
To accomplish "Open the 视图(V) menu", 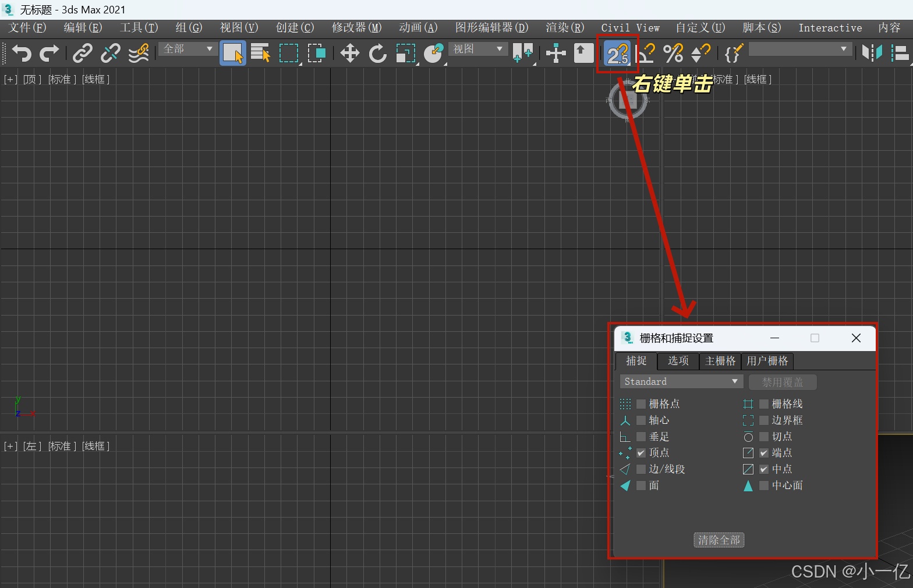I will click(x=239, y=27).
